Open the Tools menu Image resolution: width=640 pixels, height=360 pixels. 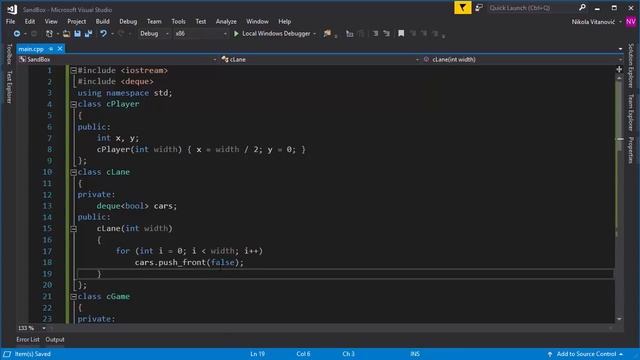click(178, 22)
